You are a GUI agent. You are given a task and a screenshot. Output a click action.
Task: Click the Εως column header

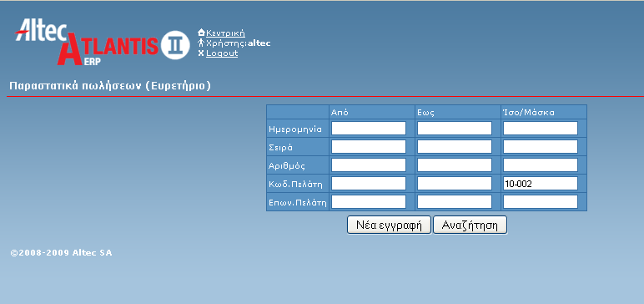coord(425,112)
